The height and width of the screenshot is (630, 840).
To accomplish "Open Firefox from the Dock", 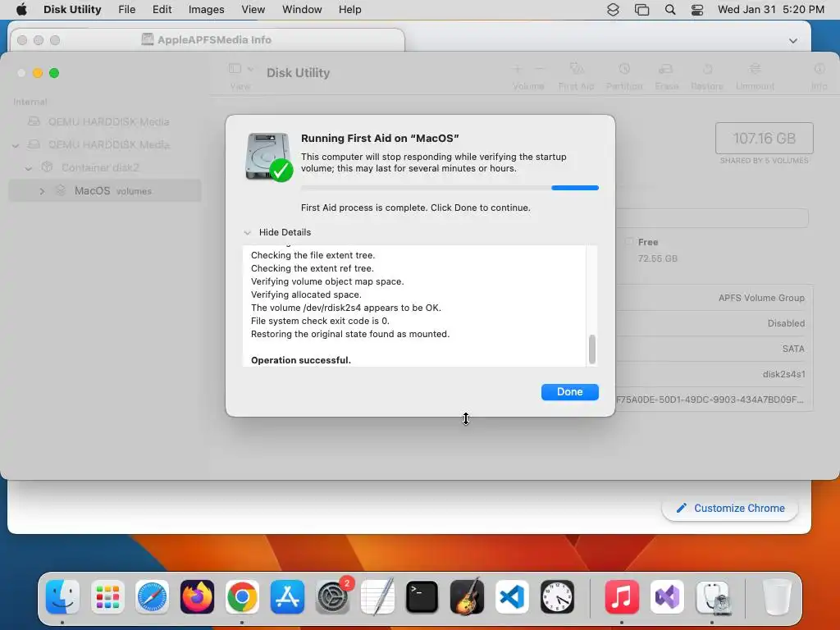I will coord(197,597).
